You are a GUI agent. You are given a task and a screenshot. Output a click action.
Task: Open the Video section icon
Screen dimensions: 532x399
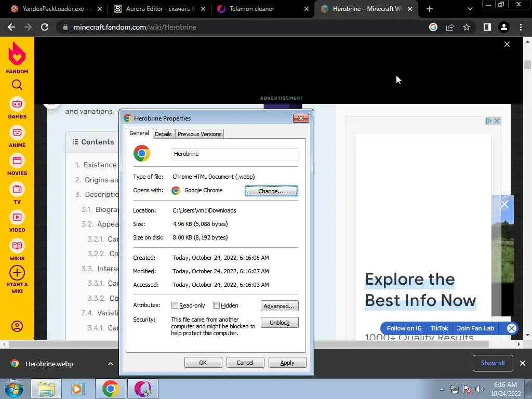[17, 217]
